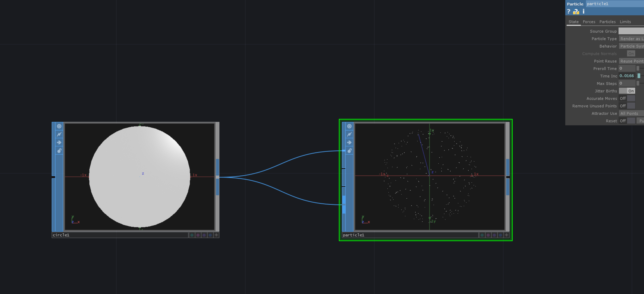Toggle the viewer active flag on particle1
Screen dimensions: 644x294
coord(349,126)
